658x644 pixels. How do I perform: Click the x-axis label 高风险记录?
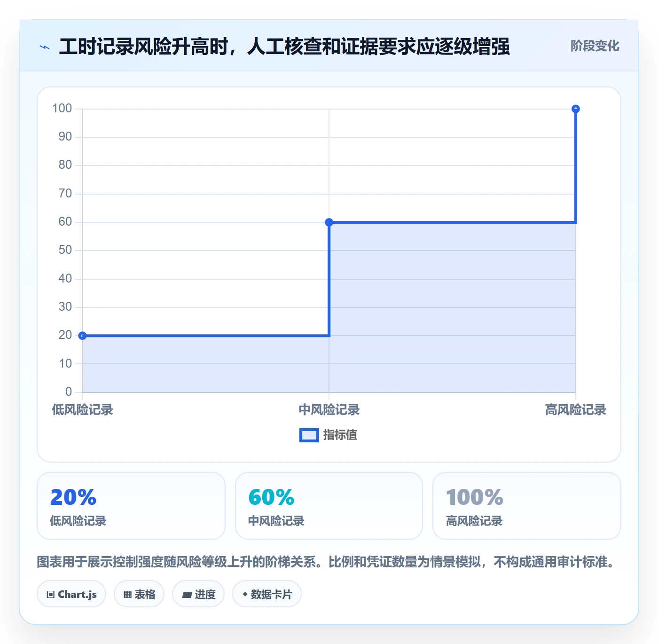(575, 410)
